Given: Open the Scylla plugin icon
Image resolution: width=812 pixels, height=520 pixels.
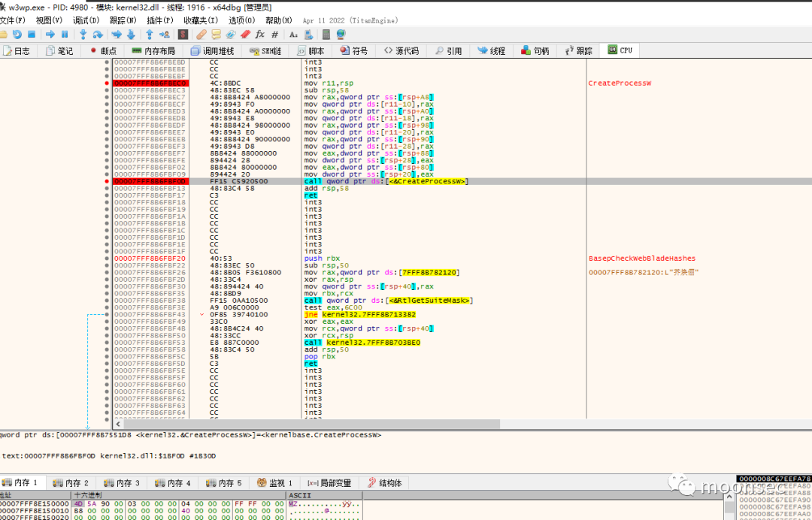Looking at the screenshot, I should pyautogui.click(x=183, y=35).
